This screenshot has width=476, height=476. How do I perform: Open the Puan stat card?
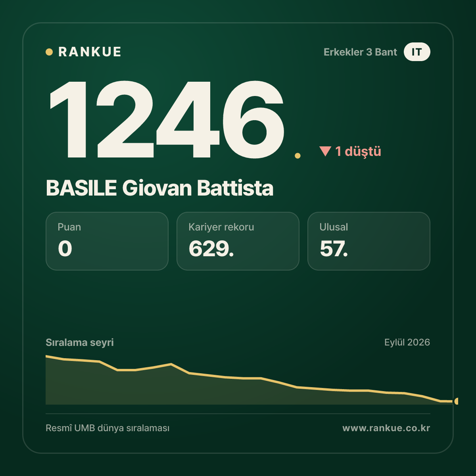[x=107, y=241]
